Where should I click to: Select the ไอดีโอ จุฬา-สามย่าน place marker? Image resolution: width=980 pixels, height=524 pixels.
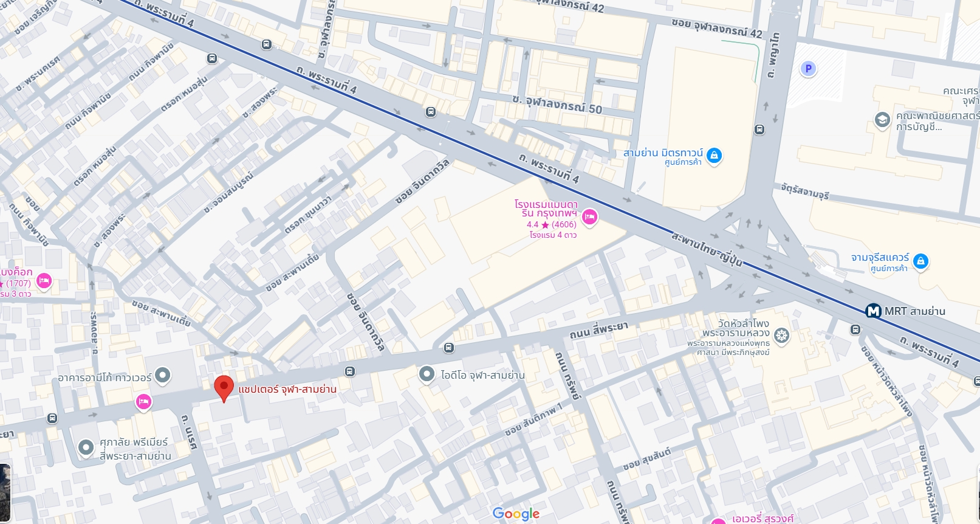pos(427,374)
